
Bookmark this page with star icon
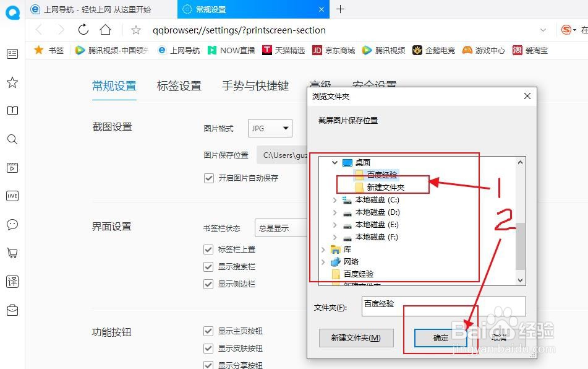136,30
